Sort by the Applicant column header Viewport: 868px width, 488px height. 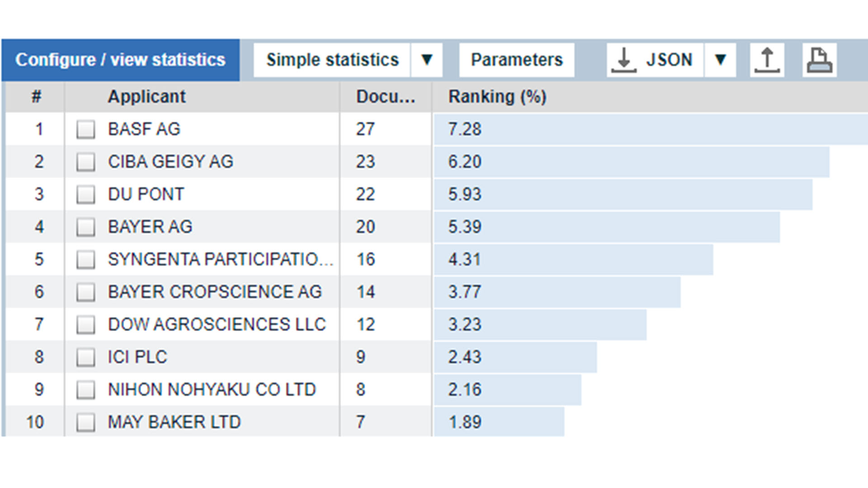coord(146,96)
